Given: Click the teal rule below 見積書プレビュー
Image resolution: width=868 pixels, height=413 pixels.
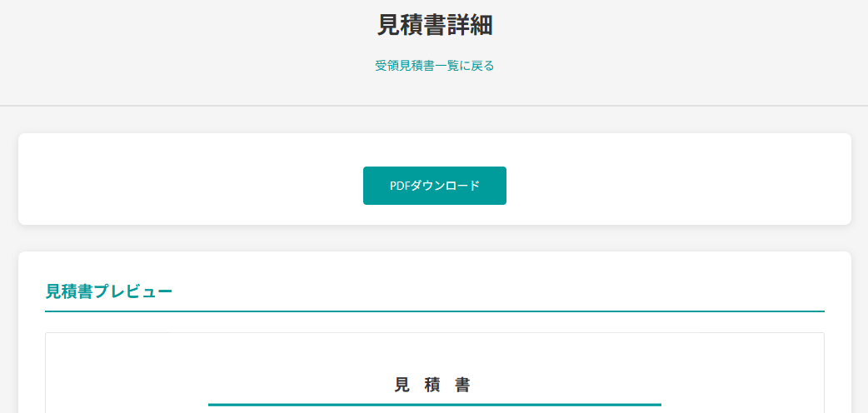Looking at the screenshot, I should coord(434,311).
